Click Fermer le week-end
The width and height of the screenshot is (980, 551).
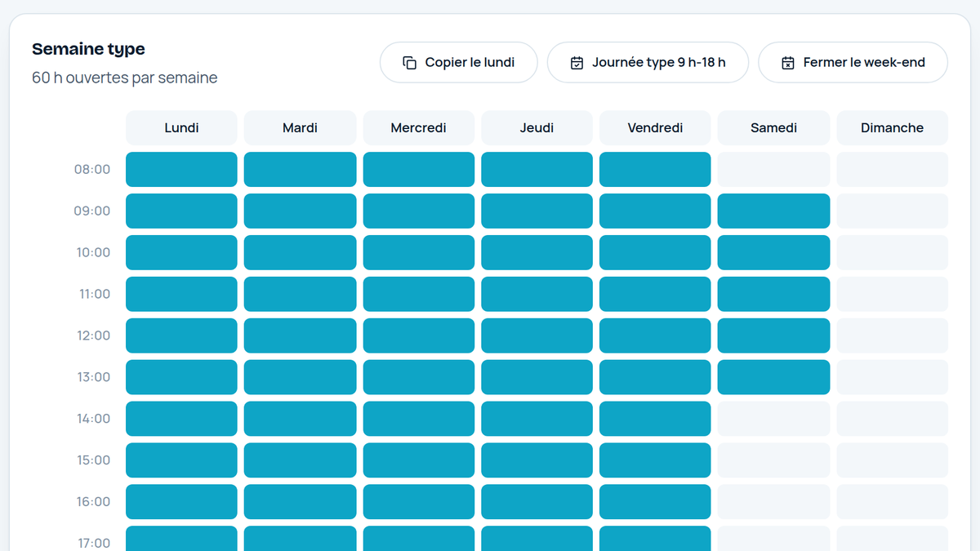click(853, 62)
